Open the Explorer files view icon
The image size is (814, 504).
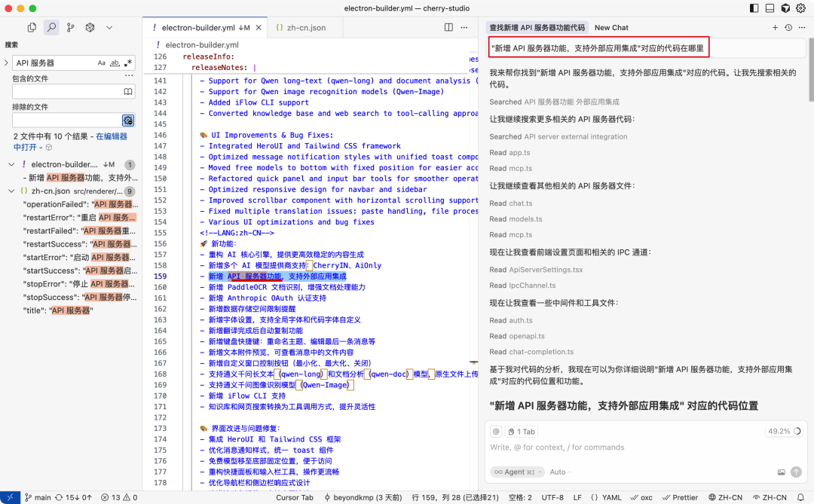point(32,28)
